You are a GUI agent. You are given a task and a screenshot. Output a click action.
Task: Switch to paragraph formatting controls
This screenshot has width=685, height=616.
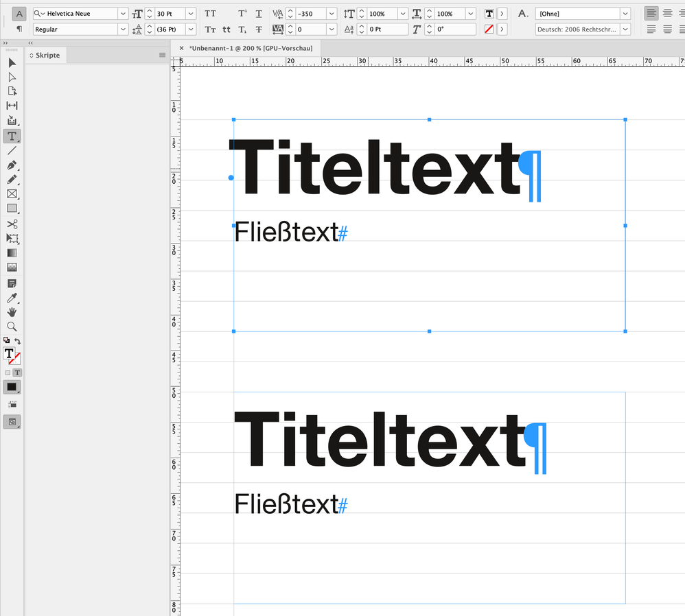(x=19, y=29)
